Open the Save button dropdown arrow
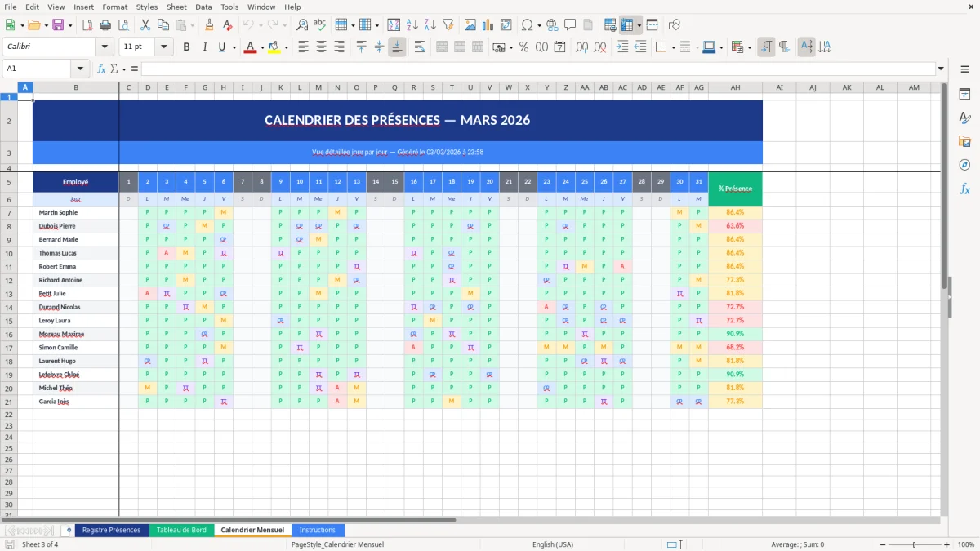Screen dimensions: 980x551 click(70, 25)
